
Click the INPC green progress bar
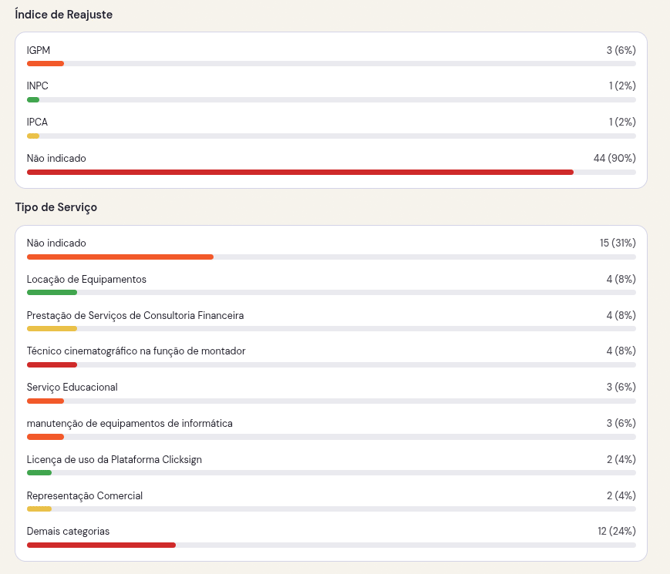point(33,100)
